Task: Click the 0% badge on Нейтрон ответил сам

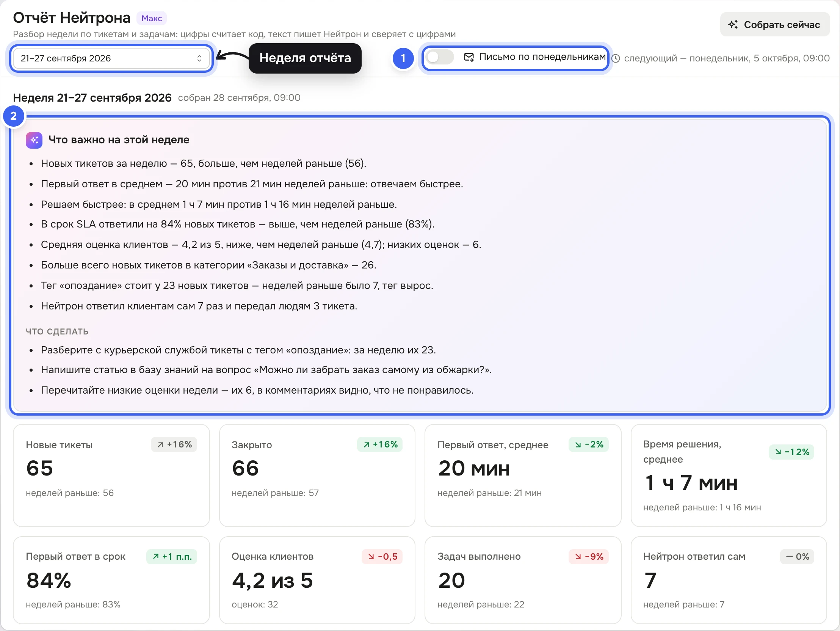Action: (x=797, y=557)
